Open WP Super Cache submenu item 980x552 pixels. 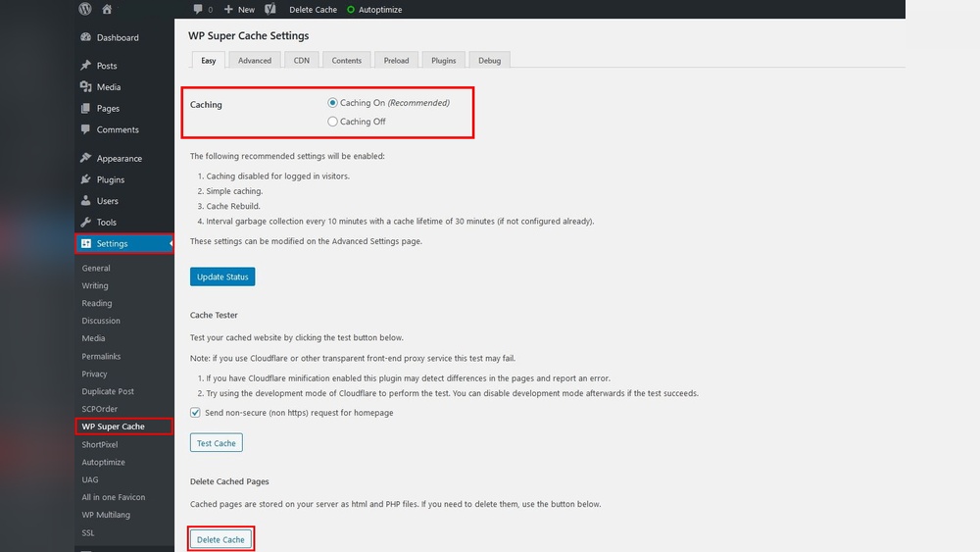click(x=113, y=426)
